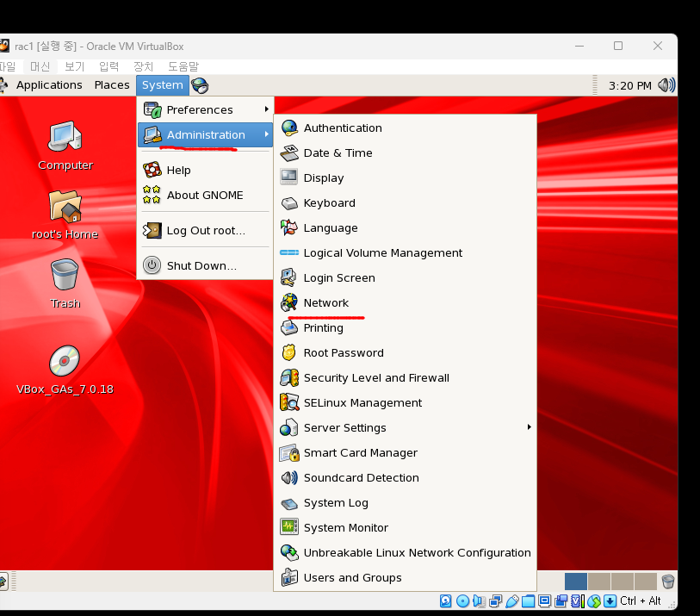The width and height of the screenshot is (700, 616).
Task: Open the panel volume control
Action: click(666, 85)
